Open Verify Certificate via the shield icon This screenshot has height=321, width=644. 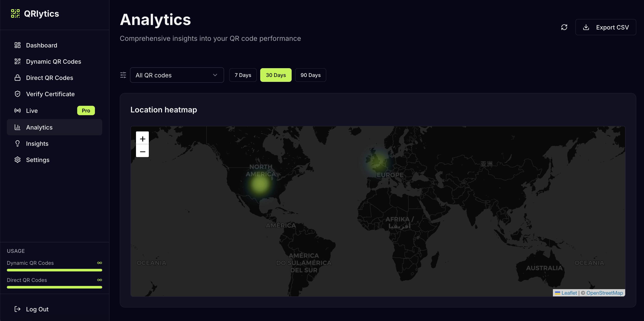(18, 94)
